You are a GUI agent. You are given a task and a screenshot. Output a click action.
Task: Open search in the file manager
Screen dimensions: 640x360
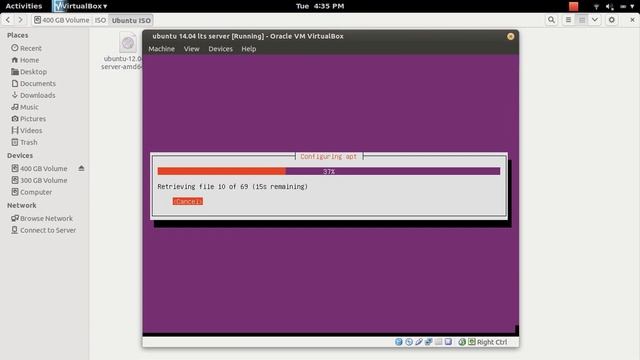(551, 20)
